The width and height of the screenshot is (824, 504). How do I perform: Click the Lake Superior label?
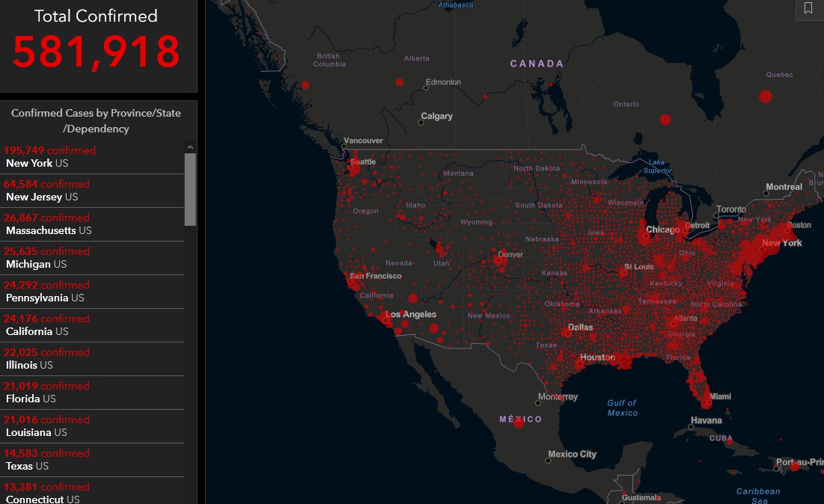(x=657, y=167)
